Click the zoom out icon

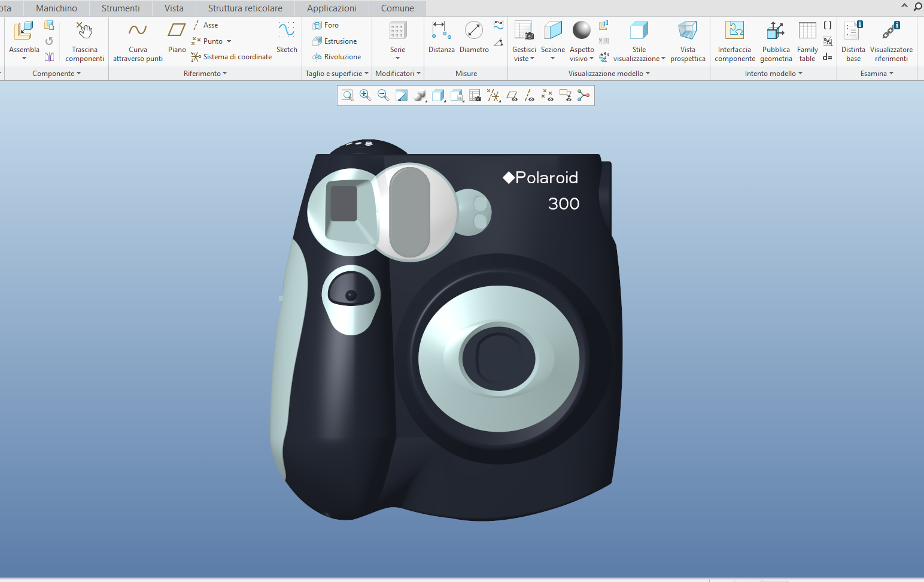pos(383,95)
